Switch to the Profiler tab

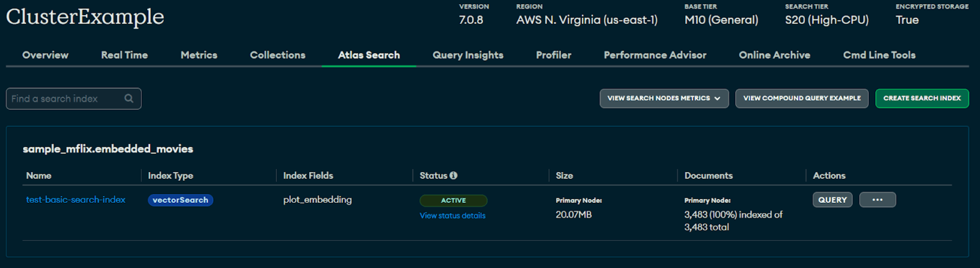click(x=554, y=55)
